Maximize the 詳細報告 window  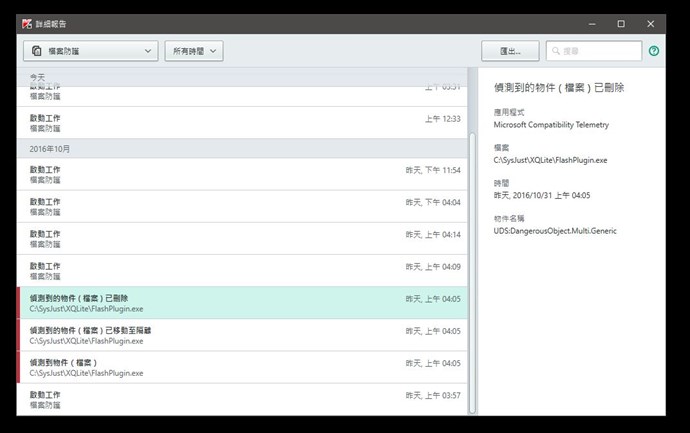[x=621, y=22]
